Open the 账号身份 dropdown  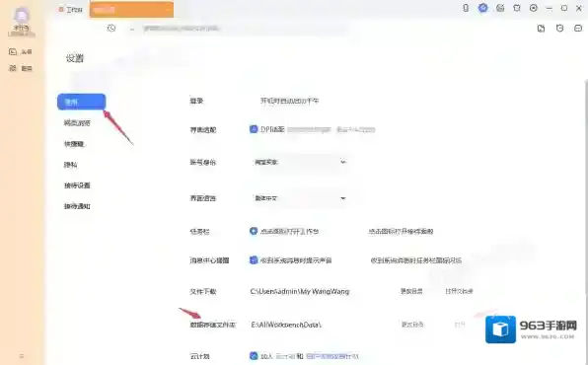pyautogui.click(x=300, y=162)
